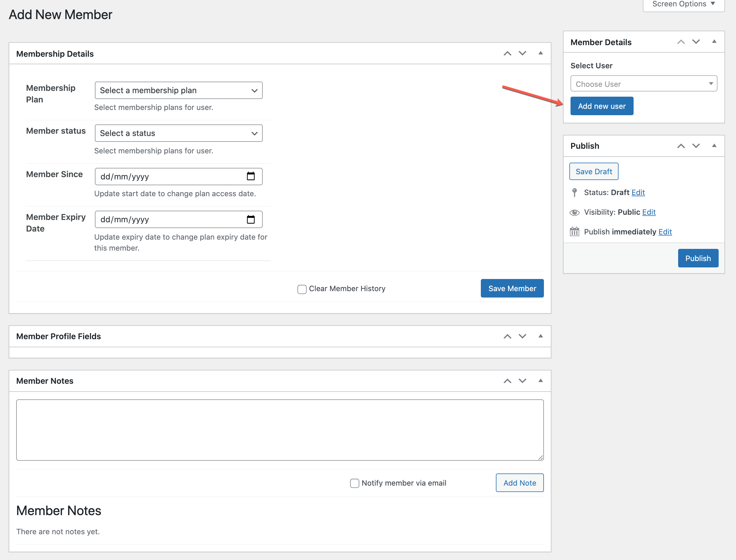This screenshot has height=560, width=736.
Task: Move Publish panel down
Action: (696, 146)
